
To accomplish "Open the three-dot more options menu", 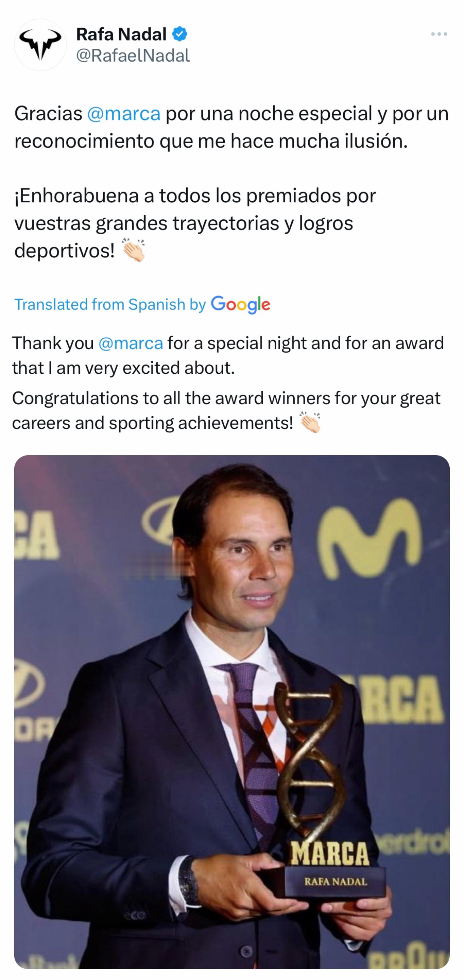I will pos(439,34).
